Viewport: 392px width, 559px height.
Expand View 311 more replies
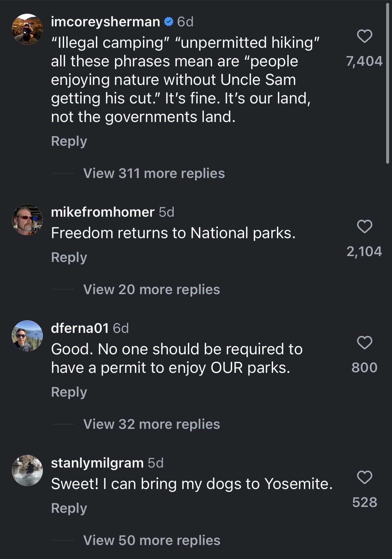154,173
